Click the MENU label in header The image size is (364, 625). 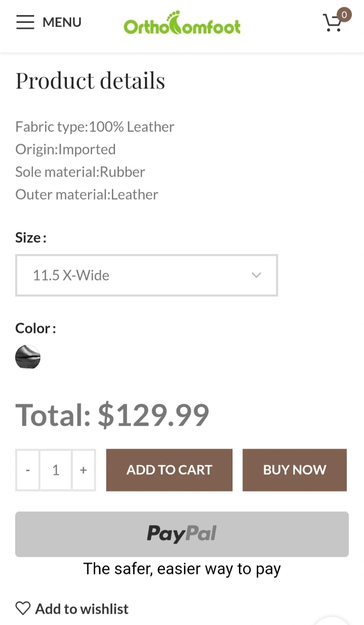click(62, 22)
